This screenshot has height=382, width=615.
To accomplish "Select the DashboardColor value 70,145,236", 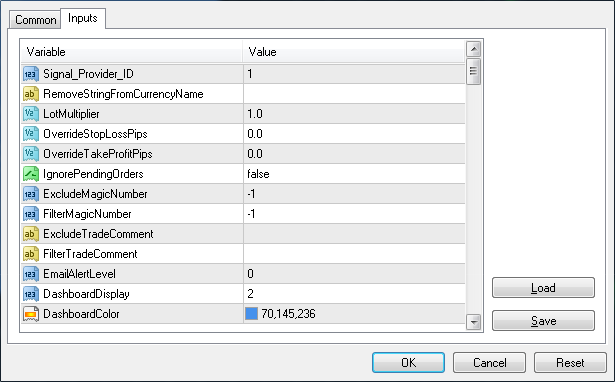I will coord(288,314).
